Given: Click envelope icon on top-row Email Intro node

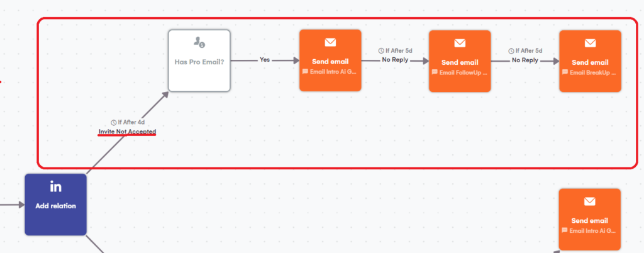Looking at the screenshot, I should pos(330,43).
